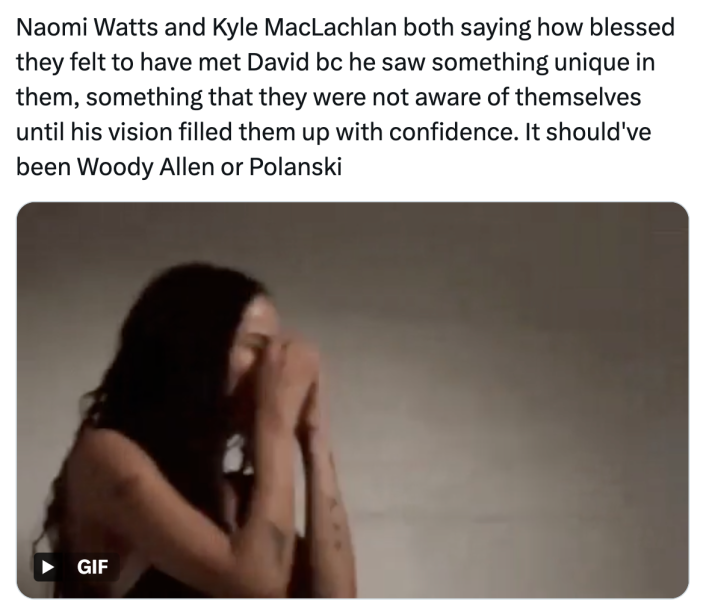Play the GIF using the play triangle icon

coord(47,567)
